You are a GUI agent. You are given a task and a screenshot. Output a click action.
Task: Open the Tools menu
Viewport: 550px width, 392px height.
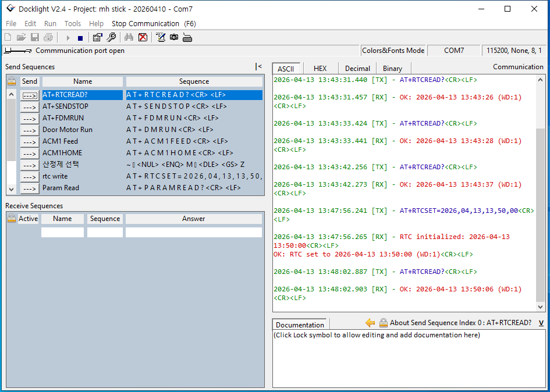coord(73,24)
